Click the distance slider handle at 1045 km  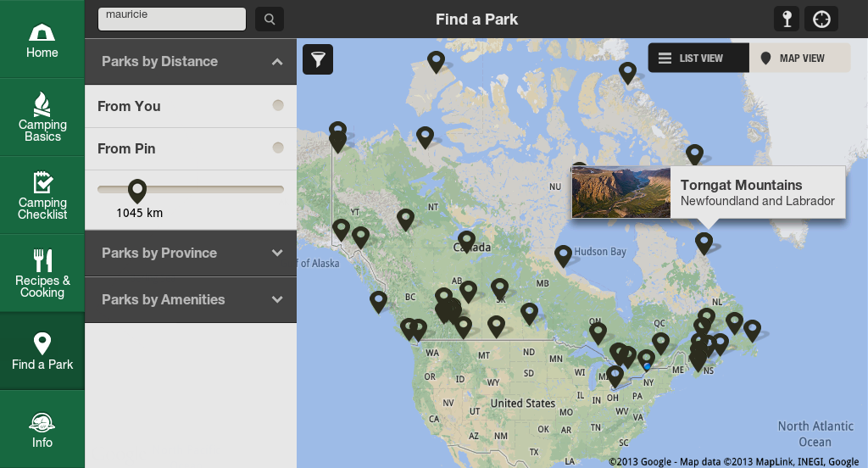click(x=136, y=190)
